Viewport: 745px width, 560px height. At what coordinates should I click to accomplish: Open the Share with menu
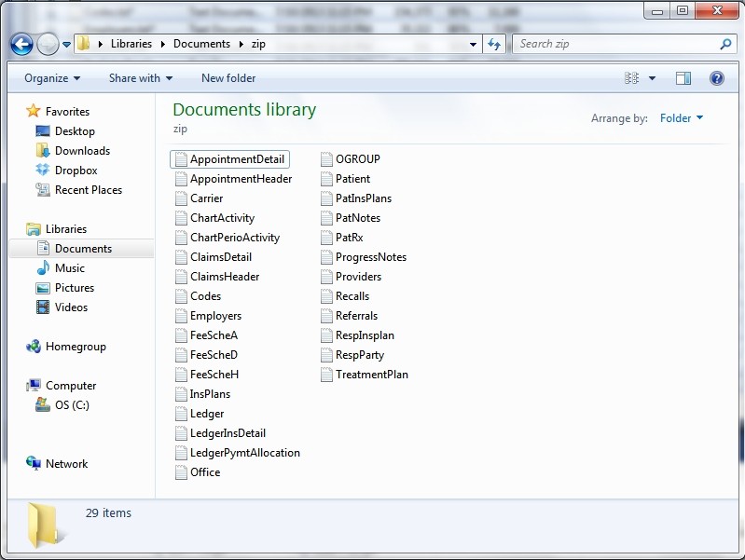(x=141, y=78)
